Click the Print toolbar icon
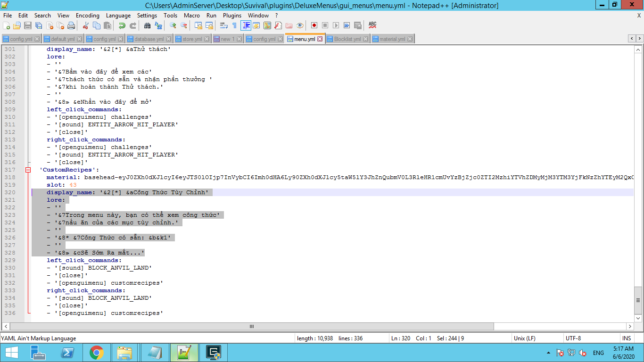This screenshot has height=362, width=644. 71,25
